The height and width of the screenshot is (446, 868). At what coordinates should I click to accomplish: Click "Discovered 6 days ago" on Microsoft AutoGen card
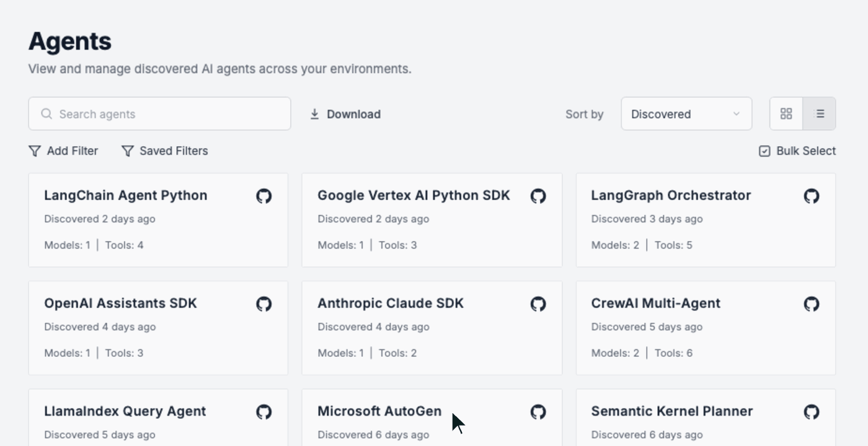373,435
